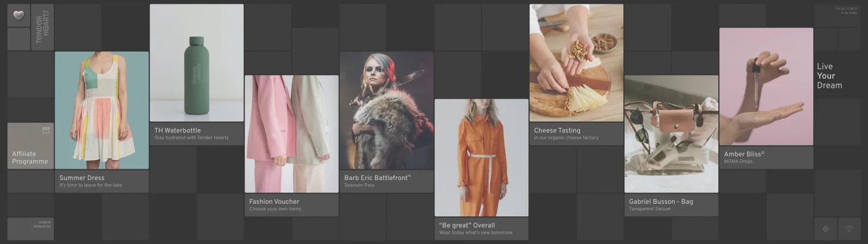The height and width of the screenshot is (244, 868).
Task: Open the Amber Bliss dropper image
Action: pos(766,87)
